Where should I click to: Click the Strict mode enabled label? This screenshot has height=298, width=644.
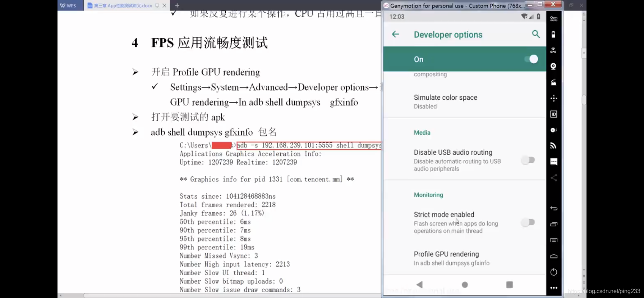coord(444,215)
